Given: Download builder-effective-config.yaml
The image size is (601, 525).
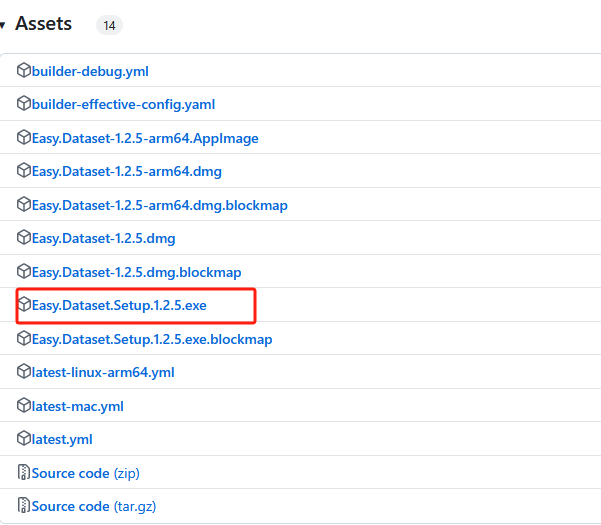Looking at the screenshot, I should click(x=123, y=105).
